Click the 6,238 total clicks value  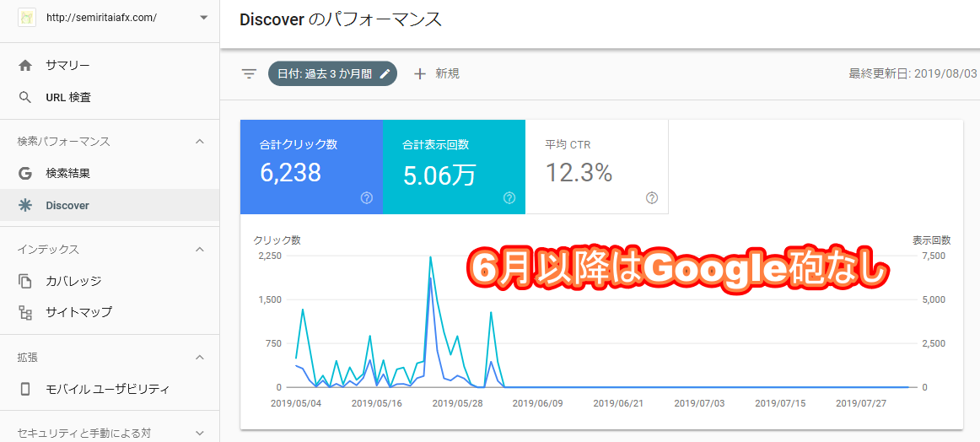point(291,173)
